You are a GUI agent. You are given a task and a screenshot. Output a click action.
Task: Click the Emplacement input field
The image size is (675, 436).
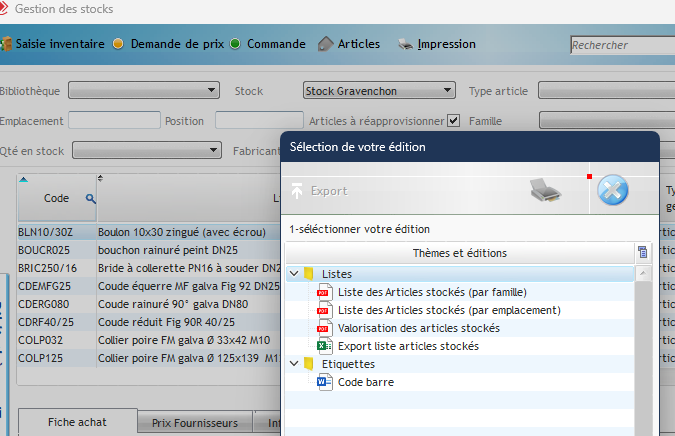point(115,120)
